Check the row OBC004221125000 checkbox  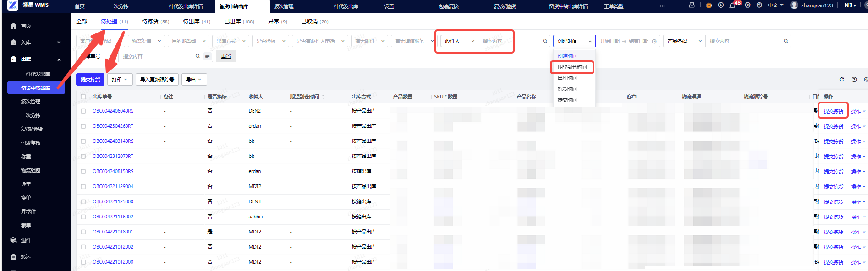(83, 202)
